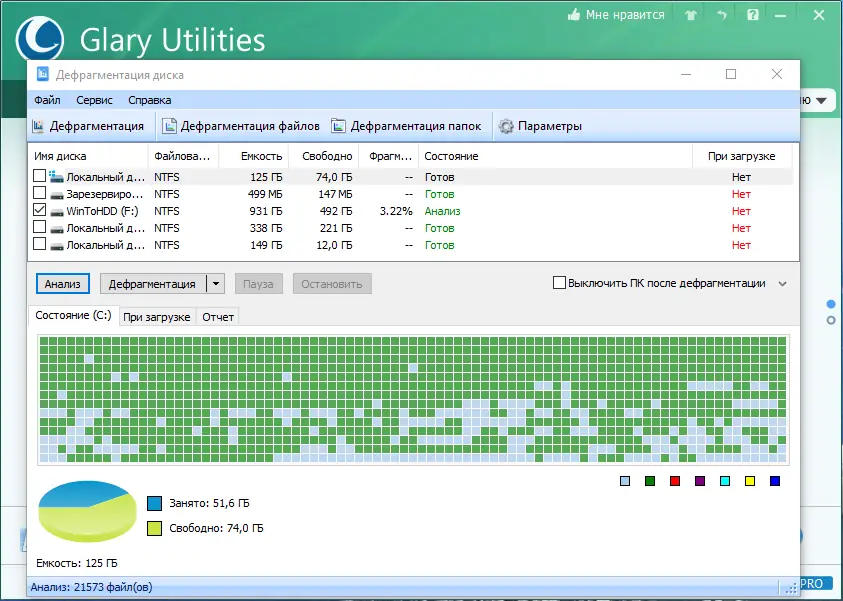The image size is (843, 601).
Task: Open the Справка menu
Action: tap(149, 100)
